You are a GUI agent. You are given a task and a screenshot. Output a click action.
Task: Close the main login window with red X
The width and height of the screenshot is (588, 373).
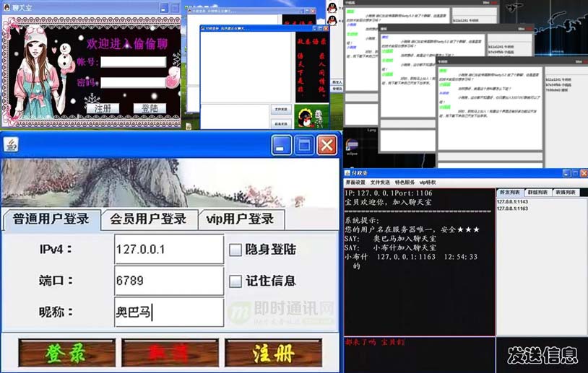(x=327, y=145)
